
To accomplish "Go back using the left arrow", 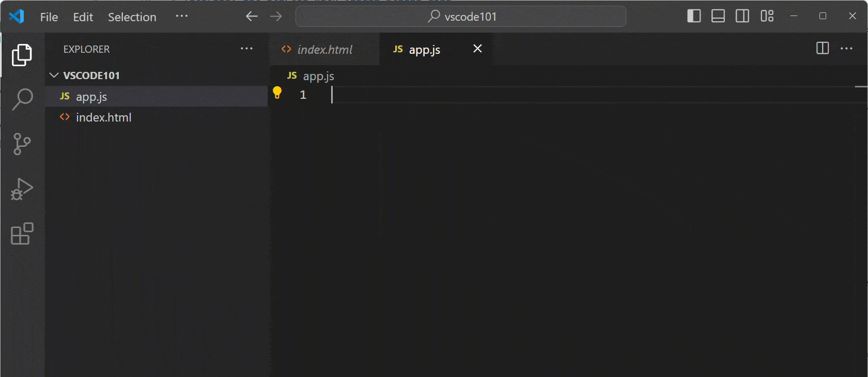I will click(252, 17).
